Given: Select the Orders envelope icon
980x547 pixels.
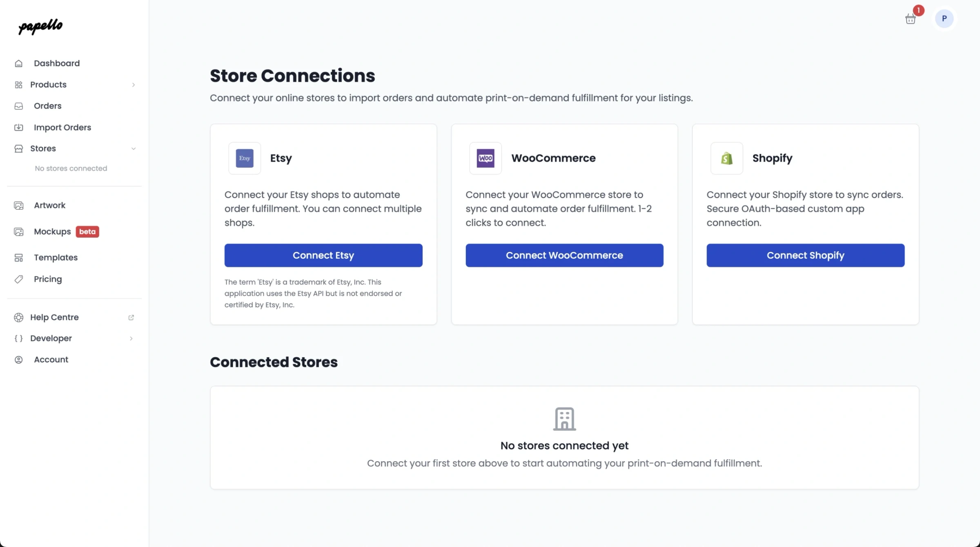Looking at the screenshot, I should point(19,106).
